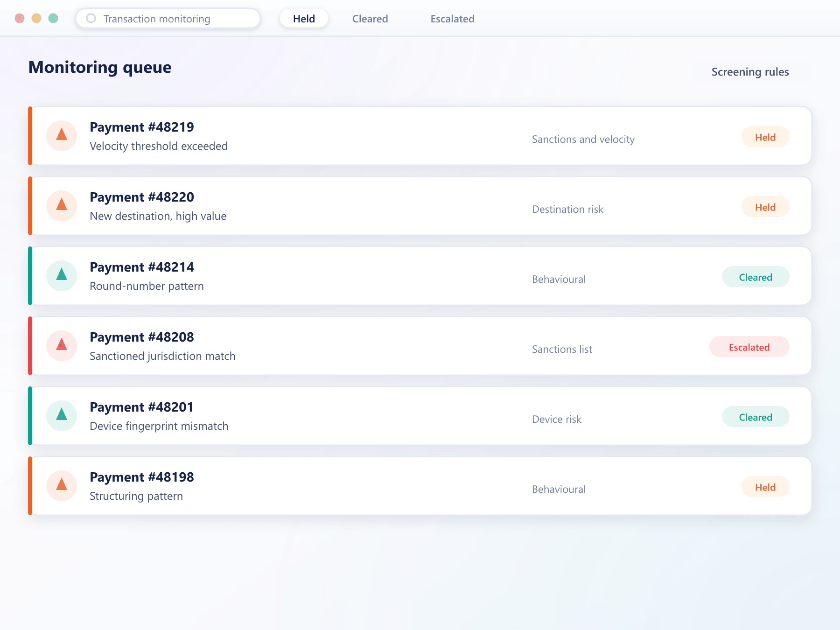840x630 pixels.
Task: Open Payment #48220 title
Action: coord(142,197)
